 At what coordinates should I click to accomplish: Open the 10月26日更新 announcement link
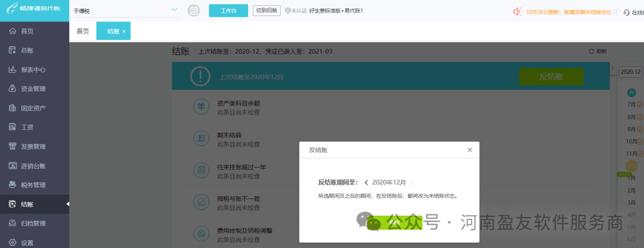click(x=568, y=12)
